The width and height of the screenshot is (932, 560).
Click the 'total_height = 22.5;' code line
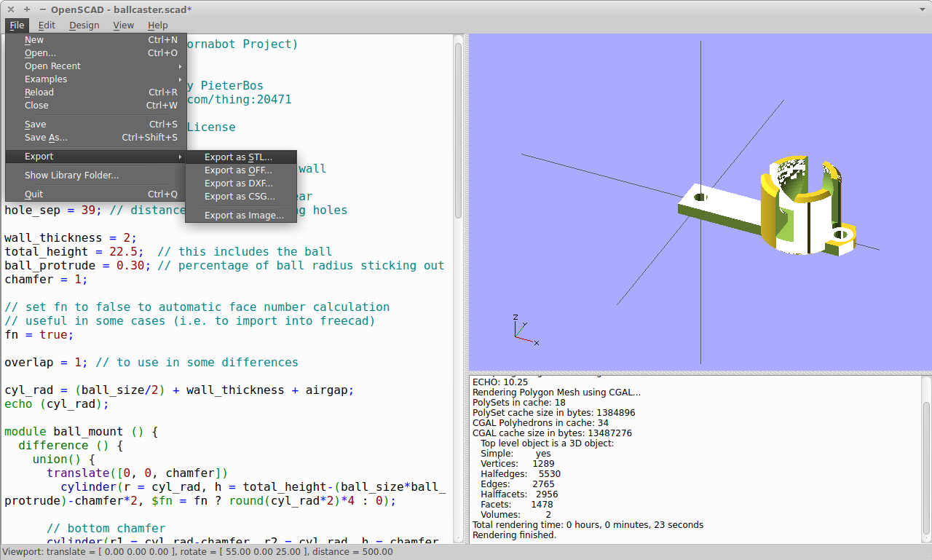pyautogui.click(x=168, y=252)
